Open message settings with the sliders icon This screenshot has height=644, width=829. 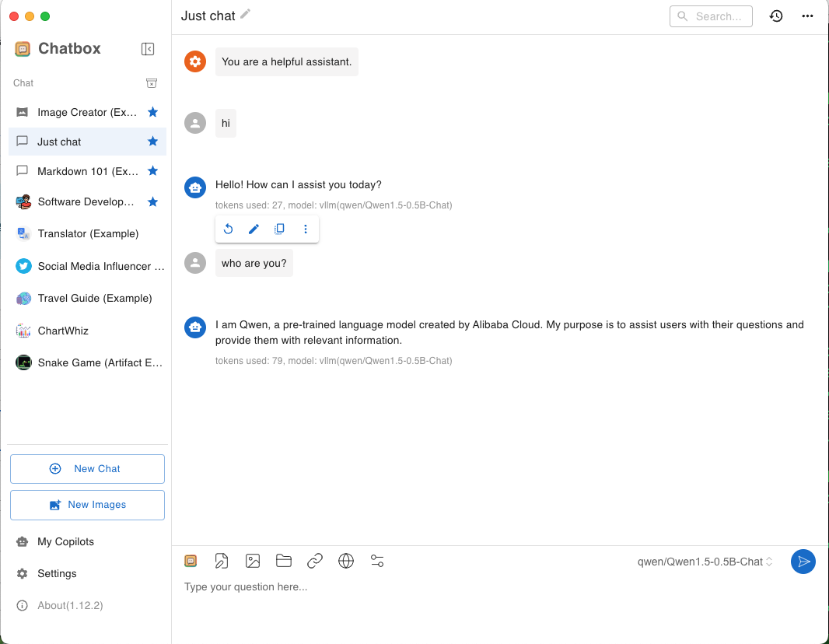tap(377, 561)
